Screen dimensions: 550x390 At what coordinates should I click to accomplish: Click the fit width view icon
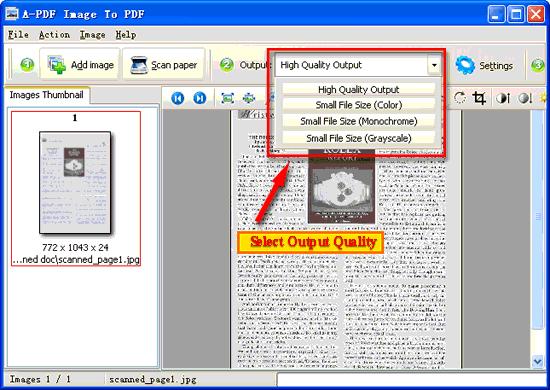249,98
